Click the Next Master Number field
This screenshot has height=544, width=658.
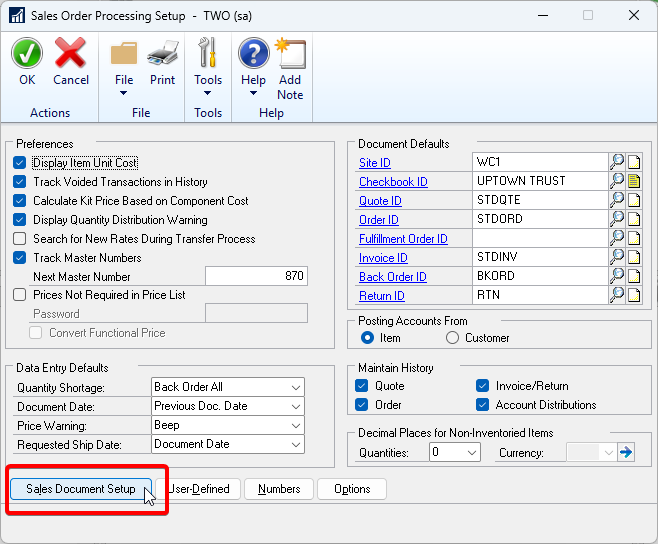click(256, 276)
